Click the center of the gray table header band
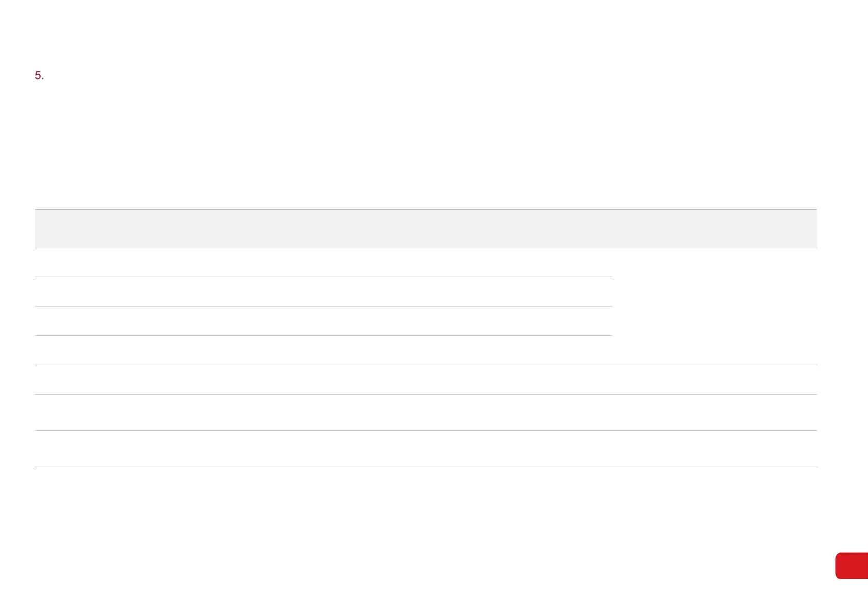Screen dimensions: 868x613 tap(426, 229)
